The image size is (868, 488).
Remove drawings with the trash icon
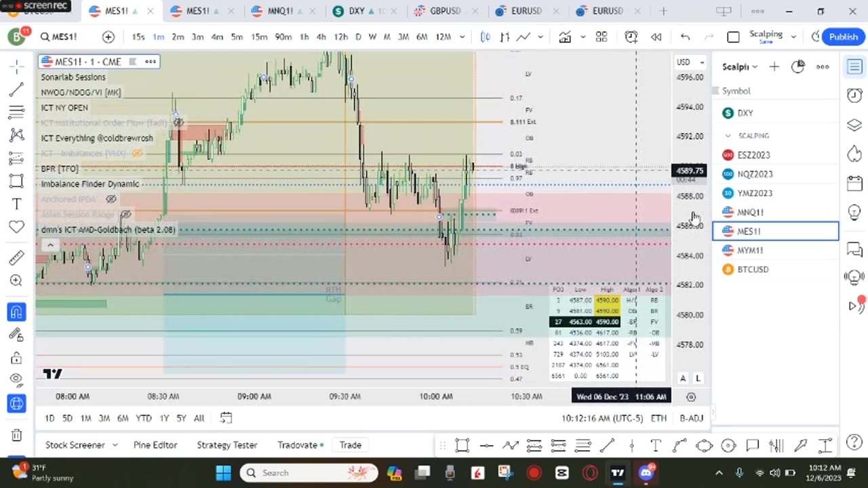(17, 434)
